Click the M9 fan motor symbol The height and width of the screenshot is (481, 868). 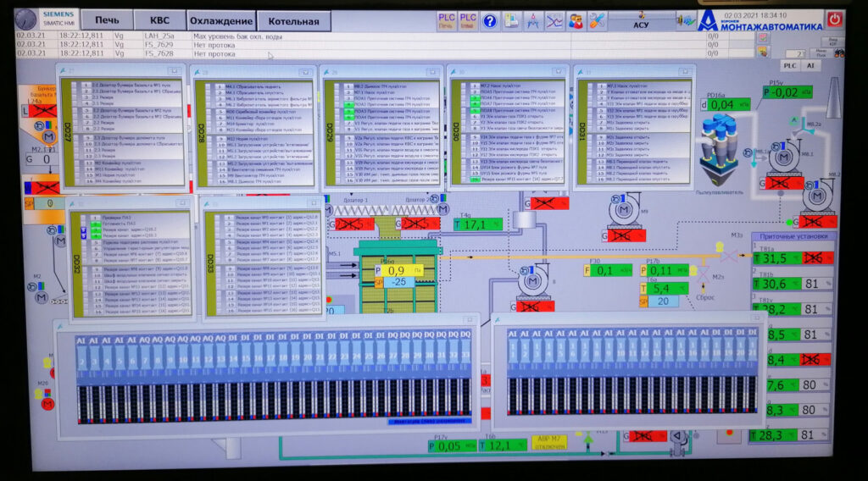pos(625,209)
